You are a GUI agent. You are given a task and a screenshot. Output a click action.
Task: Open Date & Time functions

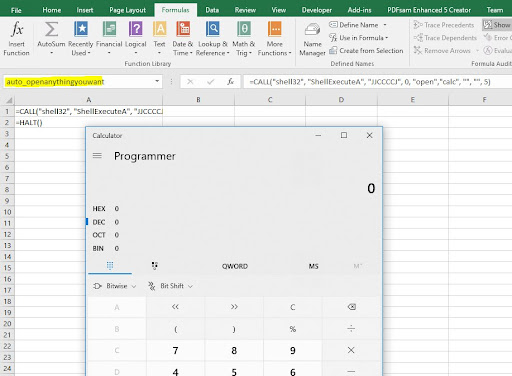(x=183, y=38)
